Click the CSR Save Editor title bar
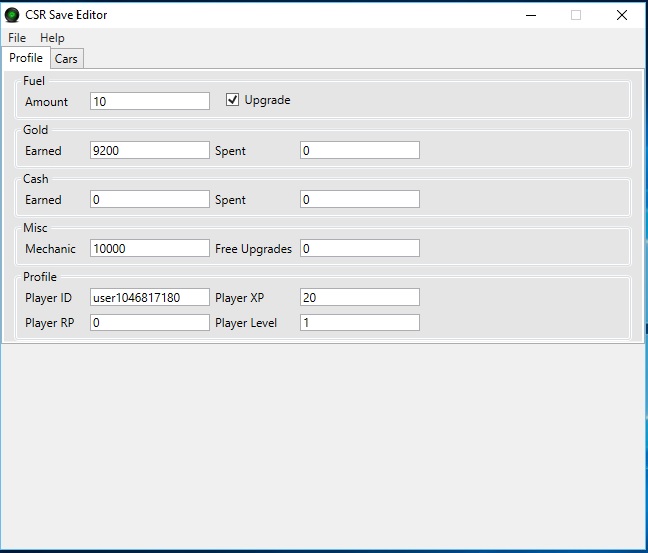This screenshot has width=648, height=553. pos(300,15)
